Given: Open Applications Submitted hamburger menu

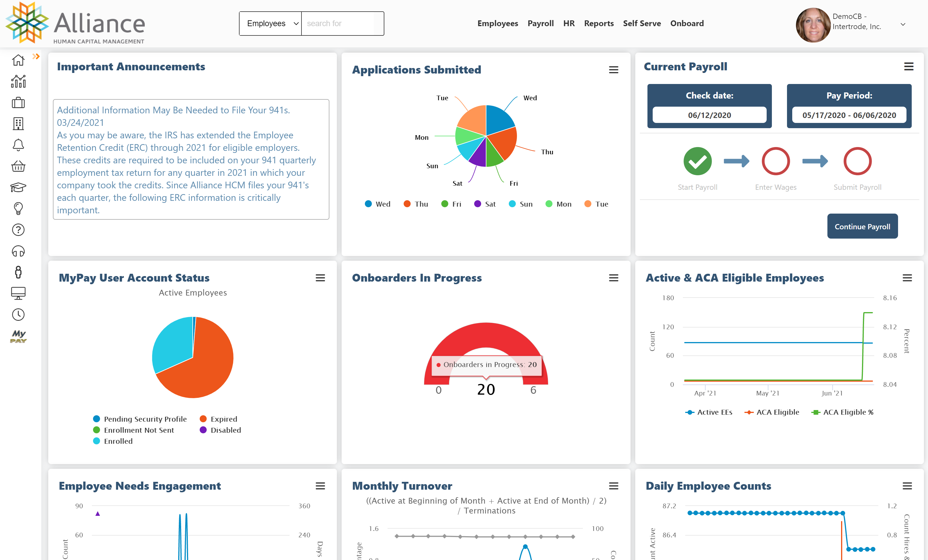Looking at the screenshot, I should click(x=613, y=70).
